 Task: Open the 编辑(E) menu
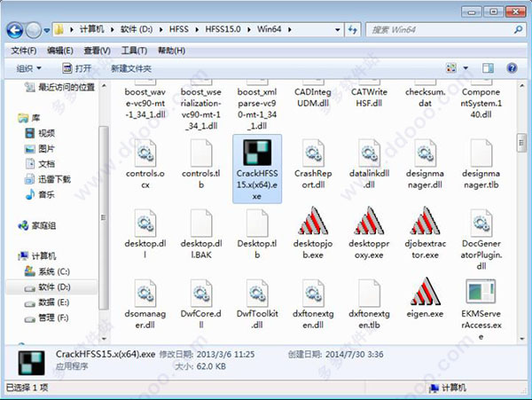click(60, 51)
